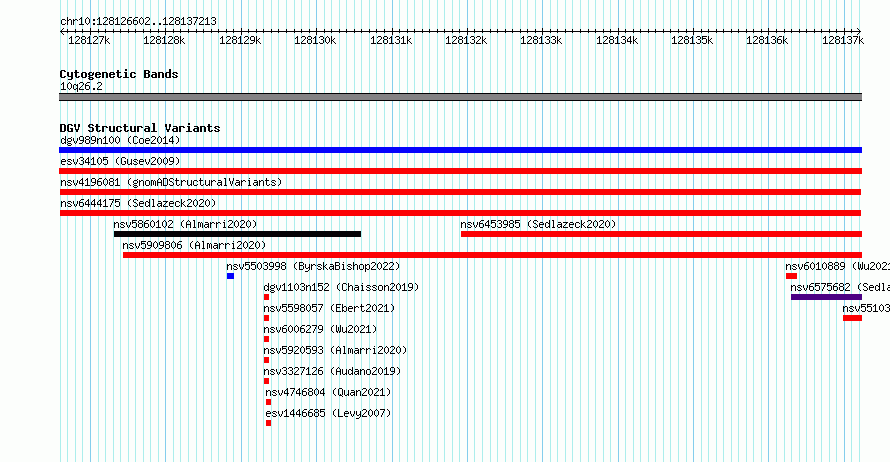Viewport: 890px width, 462px height.
Task: Click the red nsv5909806 variant bar
Action: click(x=492, y=255)
